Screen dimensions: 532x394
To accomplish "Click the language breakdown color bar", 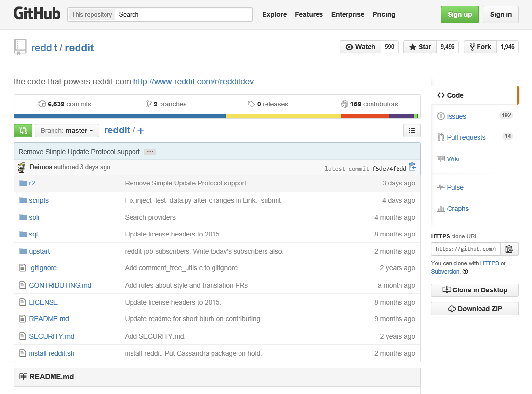I will click(217, 116).
